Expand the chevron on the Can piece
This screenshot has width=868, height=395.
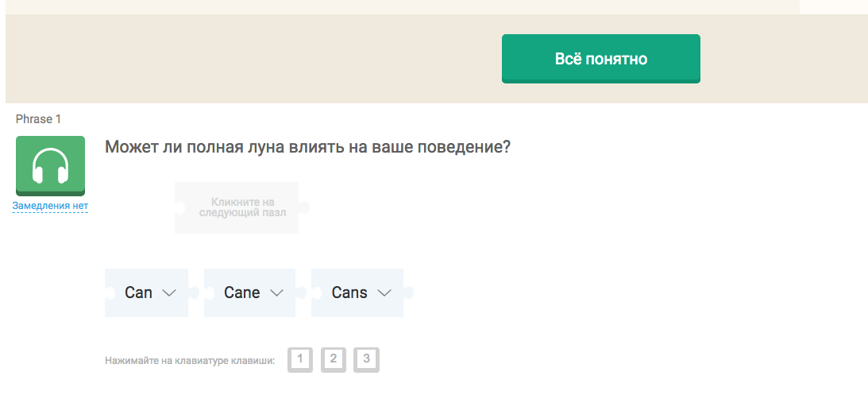tap(169, 293)
